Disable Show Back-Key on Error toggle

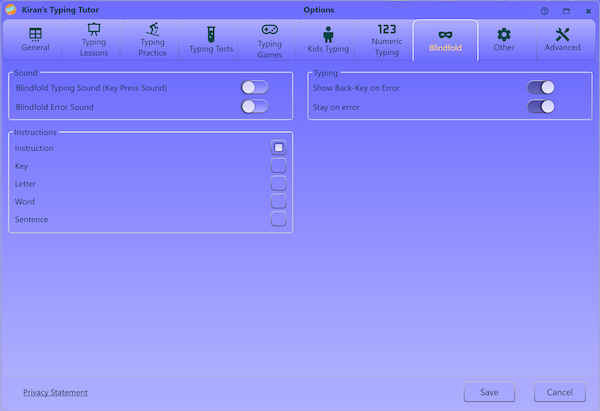point(541,88)
